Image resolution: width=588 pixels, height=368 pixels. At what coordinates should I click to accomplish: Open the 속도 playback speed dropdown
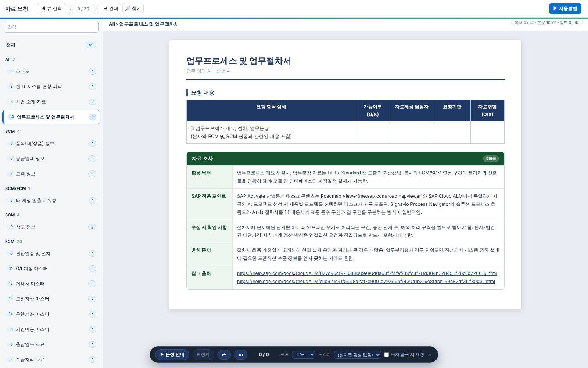coord(304,355)
